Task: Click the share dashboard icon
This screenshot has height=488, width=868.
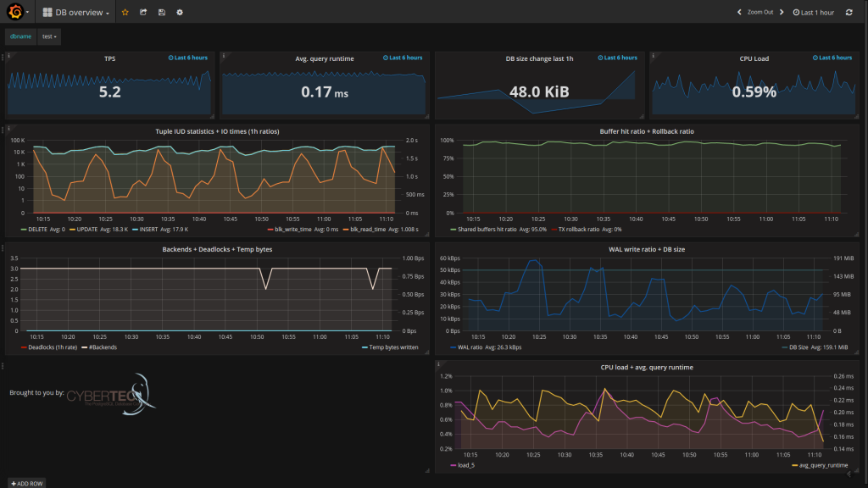Action: click(143, 13)
